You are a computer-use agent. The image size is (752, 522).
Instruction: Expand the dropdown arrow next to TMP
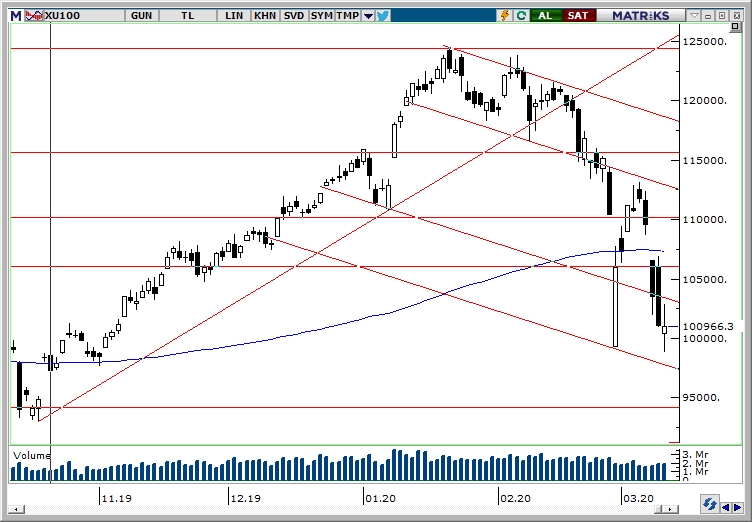click(368, 16)
